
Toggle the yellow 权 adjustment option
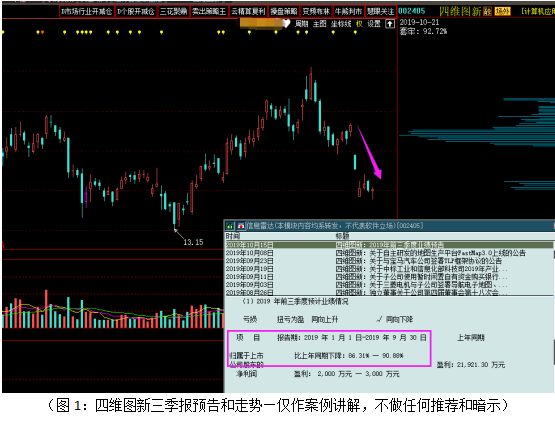coord(359,24)
